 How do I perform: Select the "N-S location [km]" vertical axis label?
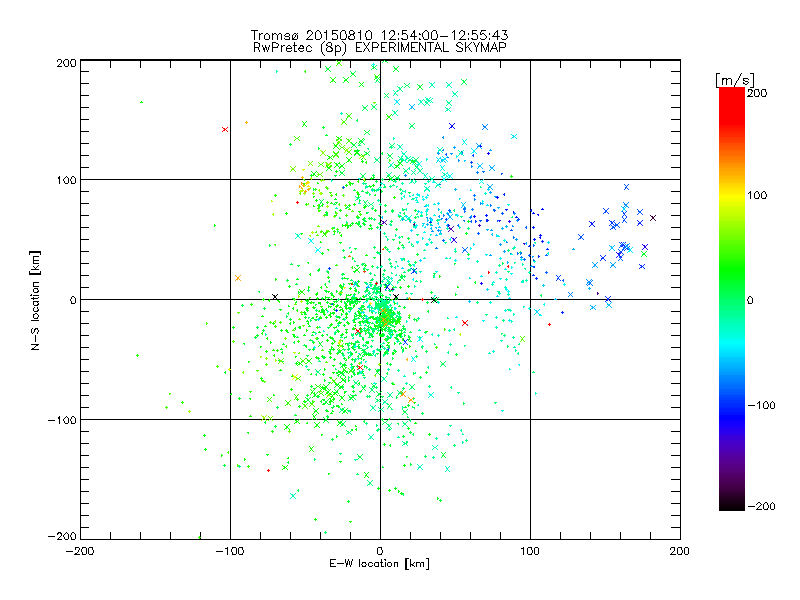tap(35, 301)
